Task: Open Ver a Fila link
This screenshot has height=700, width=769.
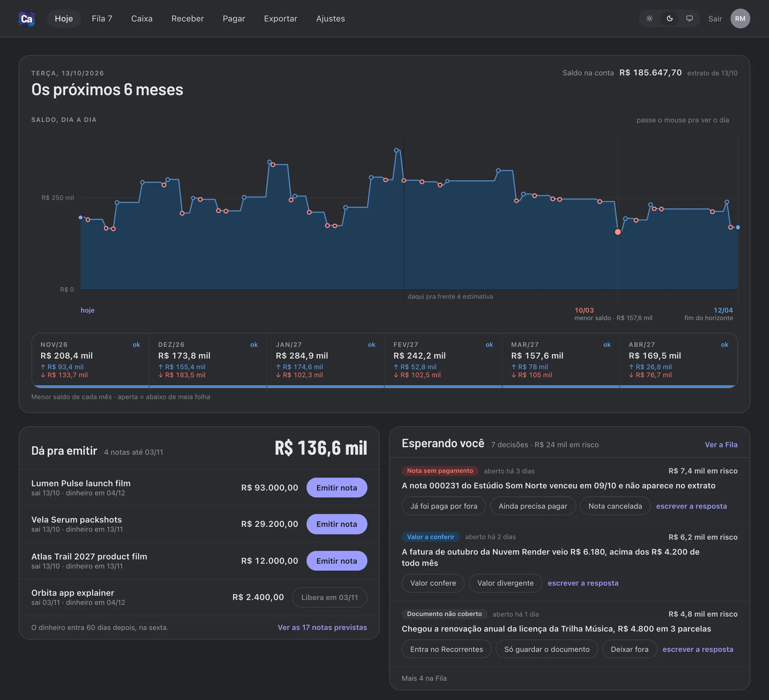Action: [x=721, y=445]
